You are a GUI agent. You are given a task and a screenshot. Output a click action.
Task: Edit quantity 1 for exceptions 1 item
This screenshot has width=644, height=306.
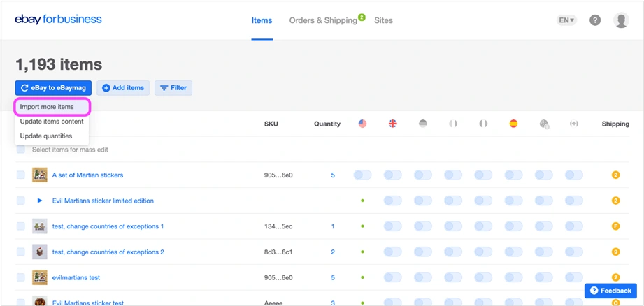click(x=333, y=226)
